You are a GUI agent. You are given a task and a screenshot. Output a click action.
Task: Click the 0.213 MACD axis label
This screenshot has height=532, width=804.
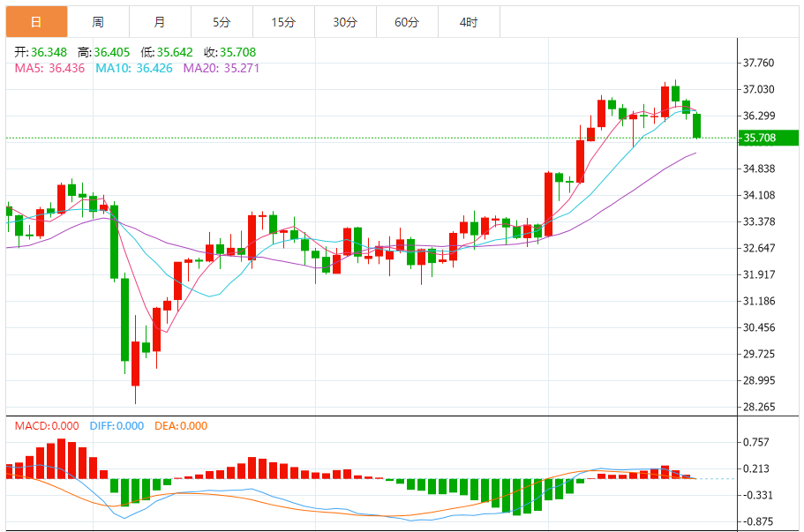coord(756,468)
